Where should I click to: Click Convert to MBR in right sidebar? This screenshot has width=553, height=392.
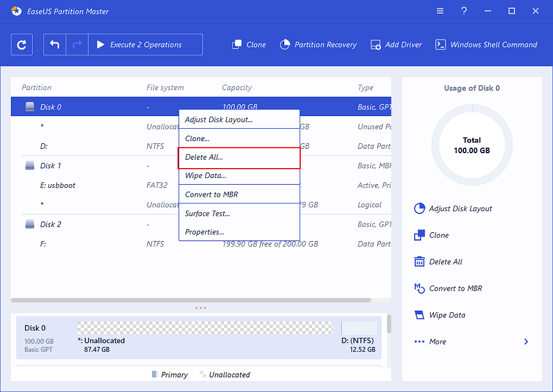[x=455, y=289]
